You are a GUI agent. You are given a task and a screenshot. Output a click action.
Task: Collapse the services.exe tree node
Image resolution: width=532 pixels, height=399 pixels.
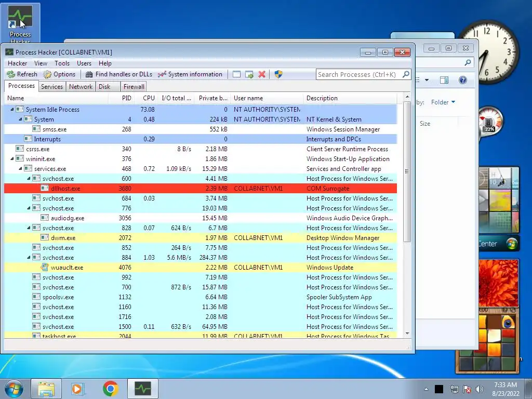20,169
